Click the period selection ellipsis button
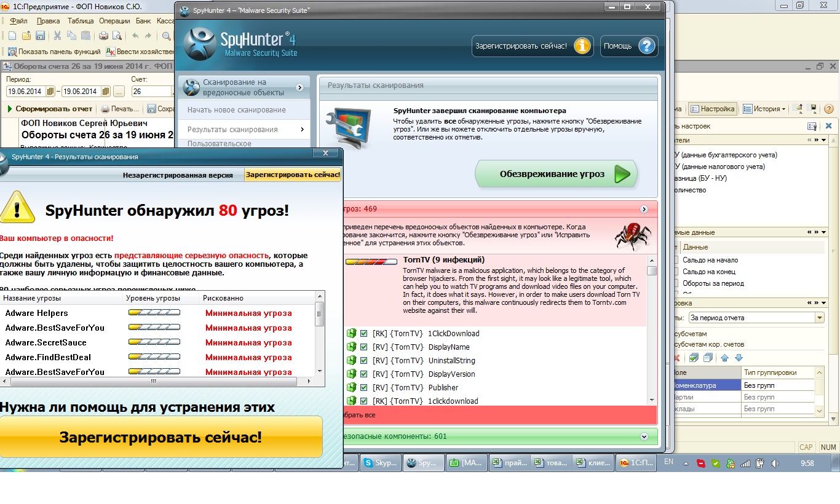The image size is (840, 504). [119, 92]
